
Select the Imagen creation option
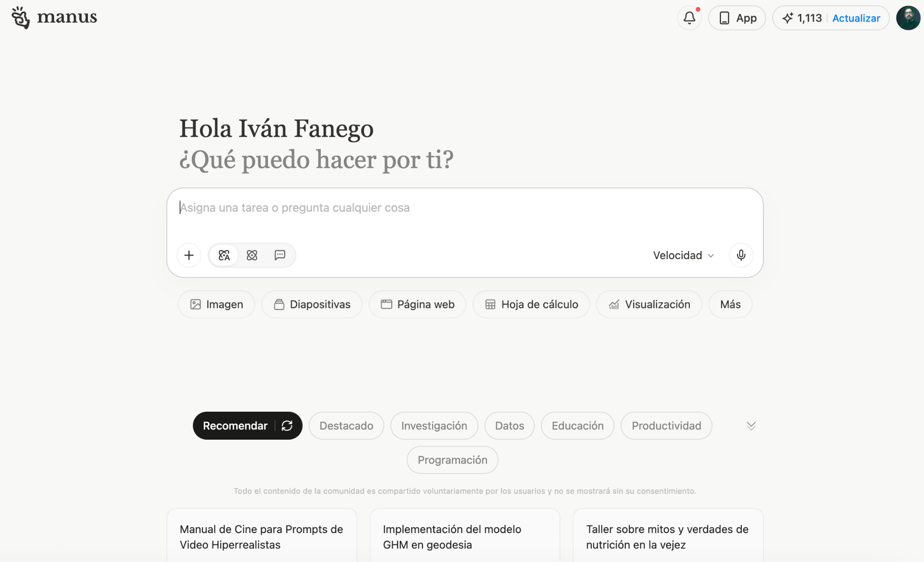216,304
